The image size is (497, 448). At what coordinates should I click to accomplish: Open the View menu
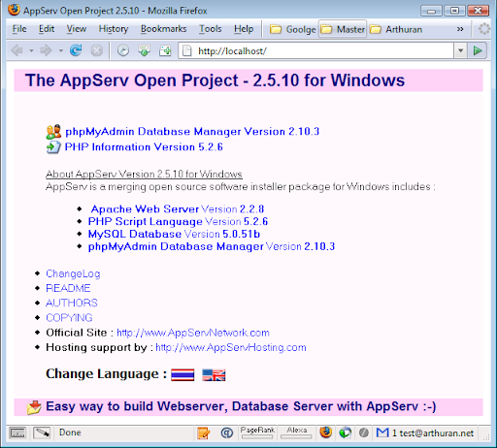(x=77, y=29)
